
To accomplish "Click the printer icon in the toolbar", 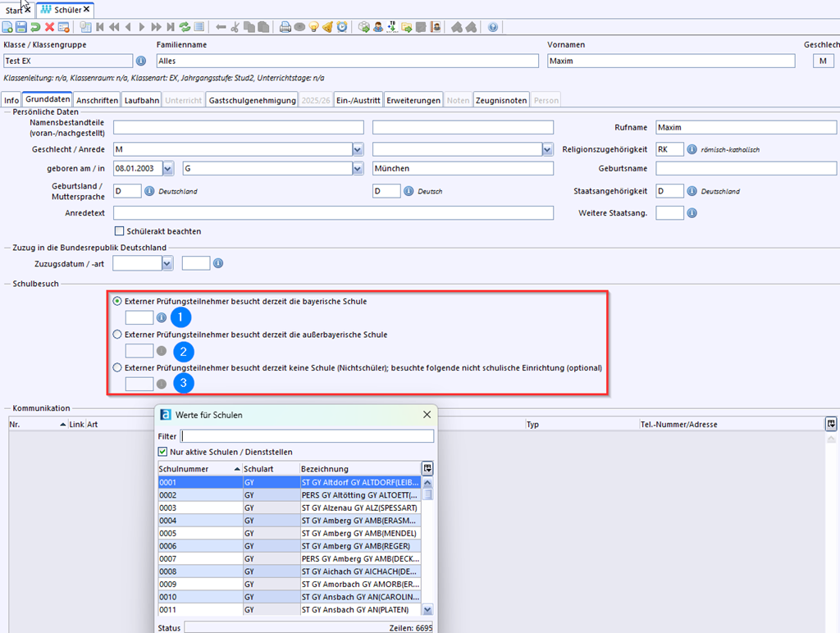I will click(285, 27).
